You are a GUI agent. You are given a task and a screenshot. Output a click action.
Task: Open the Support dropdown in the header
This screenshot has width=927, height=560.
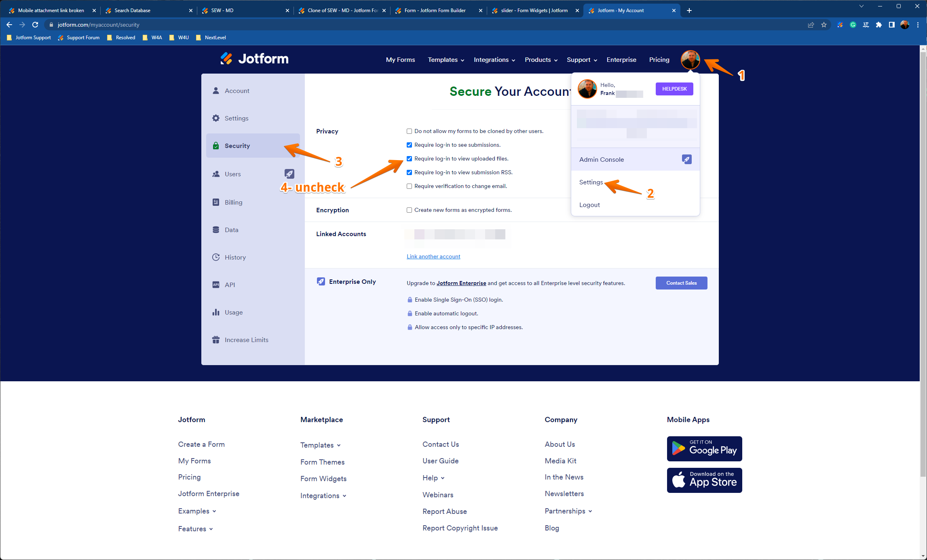[x=581, y=60]
